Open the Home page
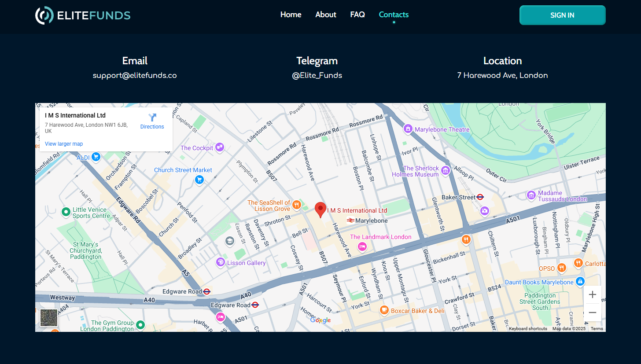The width and height of the screenshot is (641, 364). point(291,15)
